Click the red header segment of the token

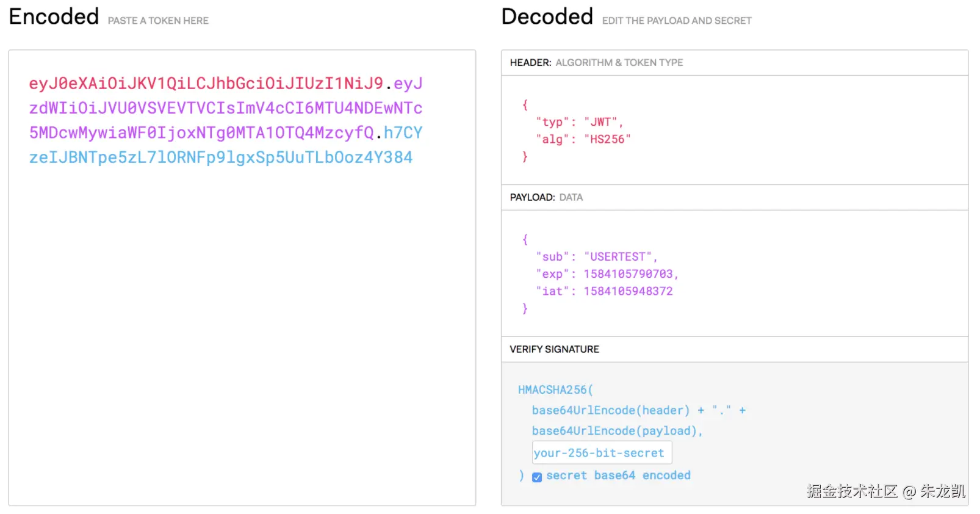[206, 84]
